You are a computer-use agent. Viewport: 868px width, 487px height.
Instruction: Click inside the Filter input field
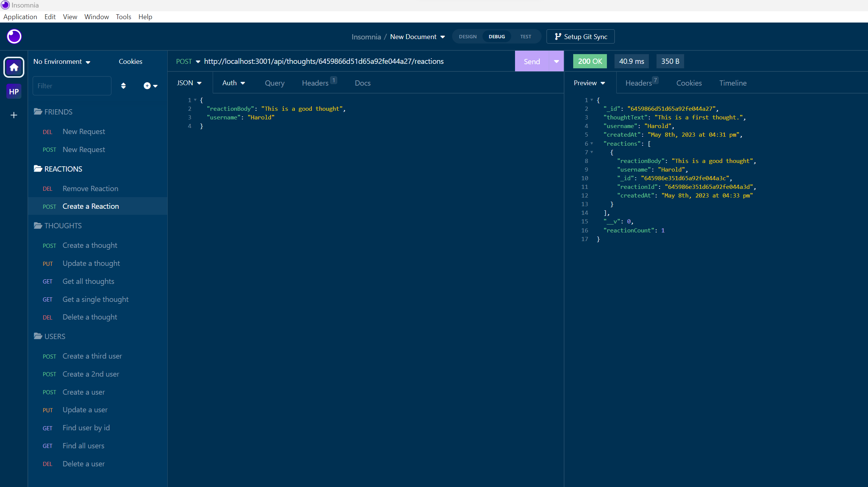click(x=71, y=86)
